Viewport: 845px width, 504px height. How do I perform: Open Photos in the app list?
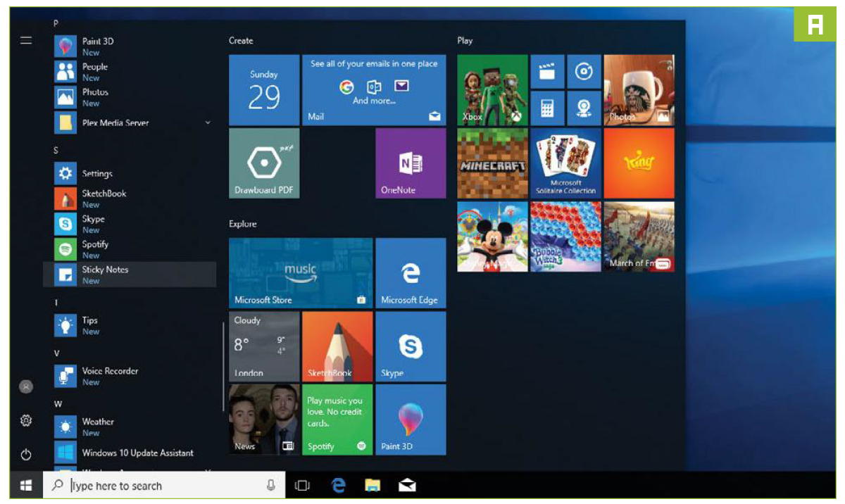coord(130,97)
